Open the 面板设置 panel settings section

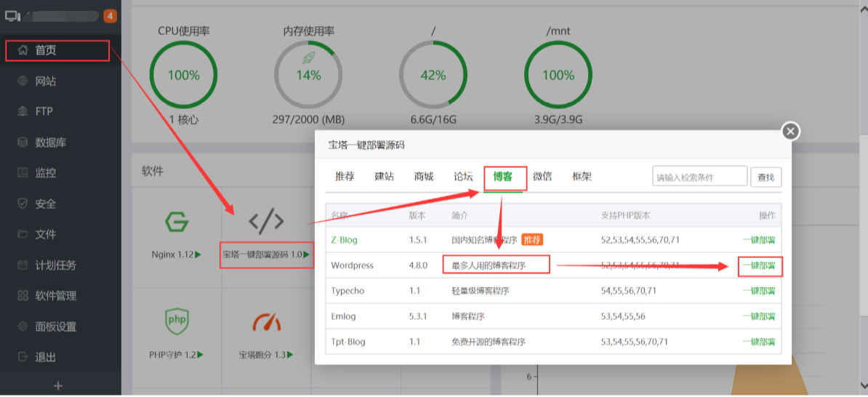click(x=60, y=326)
